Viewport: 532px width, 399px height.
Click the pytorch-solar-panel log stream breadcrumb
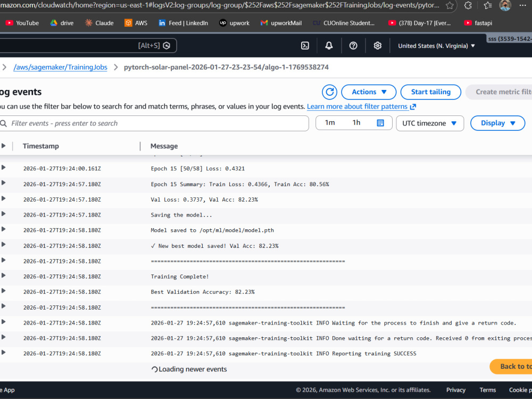coord(226,67)
